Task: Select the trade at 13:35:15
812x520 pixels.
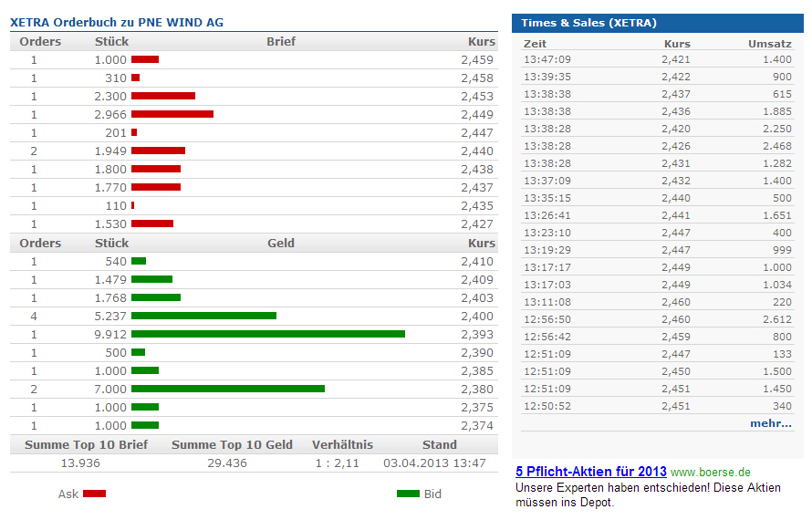Action: [x=658, y=198]
